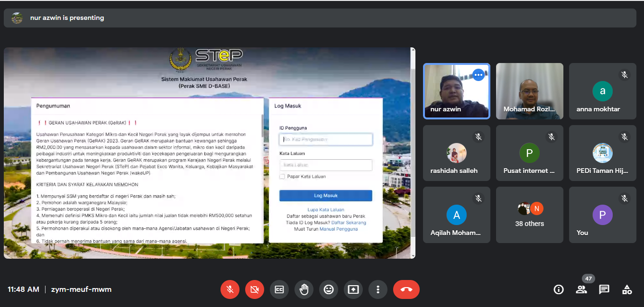
Task: Leave the call with the red hang-up button
Action: (406, 289)
